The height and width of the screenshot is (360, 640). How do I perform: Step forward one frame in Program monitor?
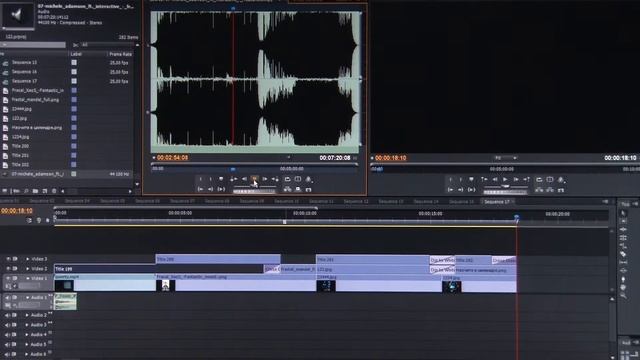(516, 179)
